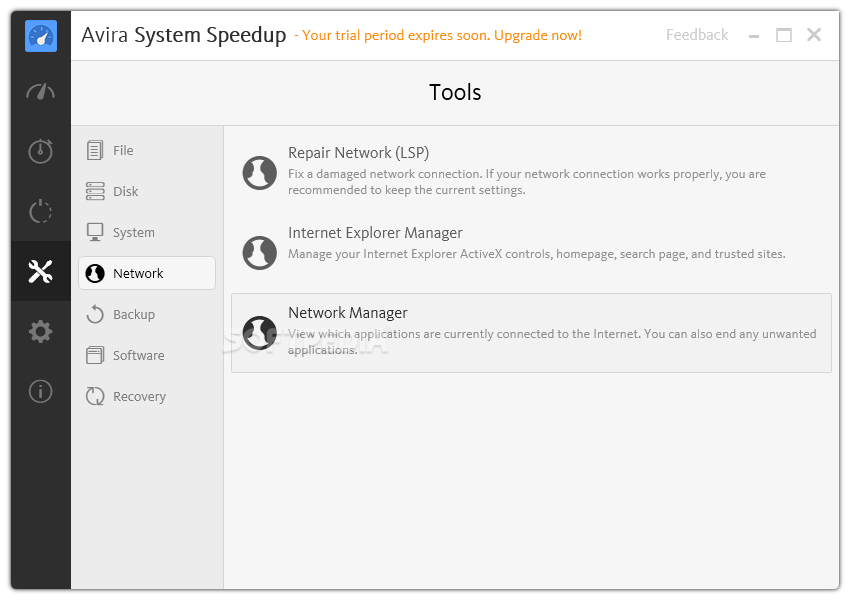Screen dimensions: 850x600
Task: Click the Feedback link in title bar
Action: (x=697, y=35)
